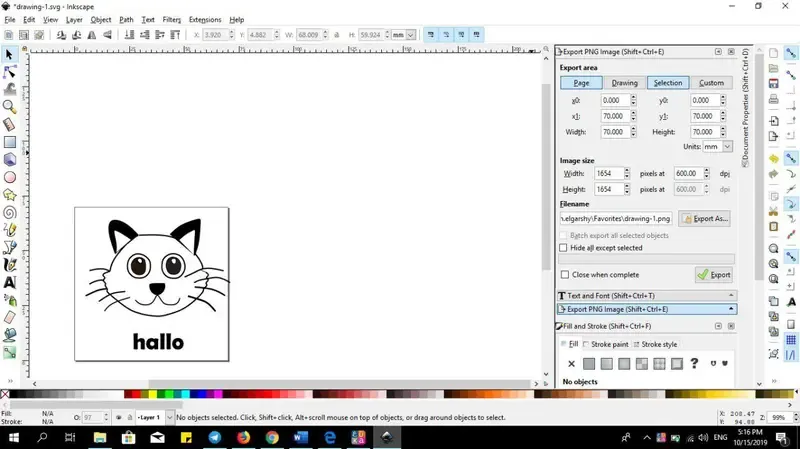Screen dimensions: 800x449
Task: Select the Zoom magnifier tool
Action: tap(10, 106)
